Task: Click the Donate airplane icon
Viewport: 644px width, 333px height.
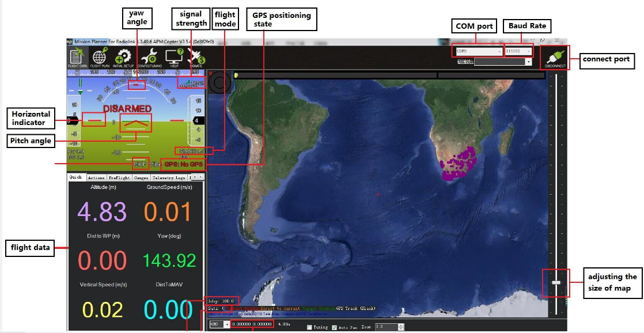Action: (196, 58)
